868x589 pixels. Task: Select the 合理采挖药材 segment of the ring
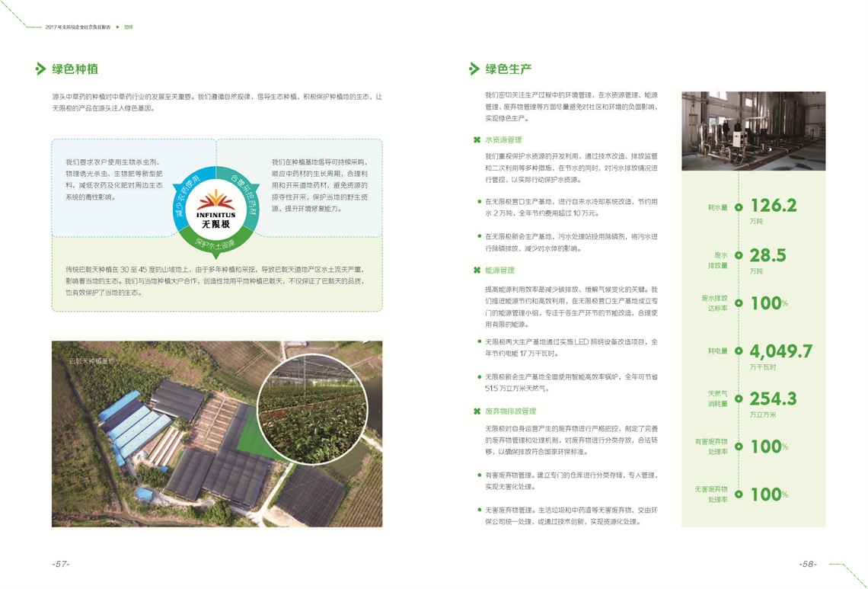coord(244,194)
